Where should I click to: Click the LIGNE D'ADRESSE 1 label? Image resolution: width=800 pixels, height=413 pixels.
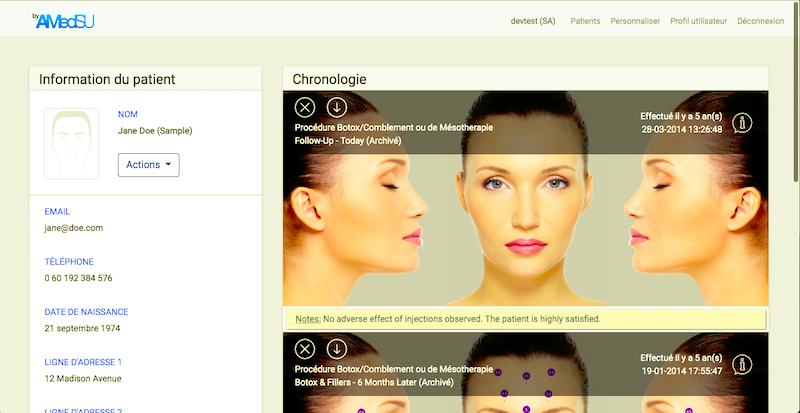coord(83,362)
